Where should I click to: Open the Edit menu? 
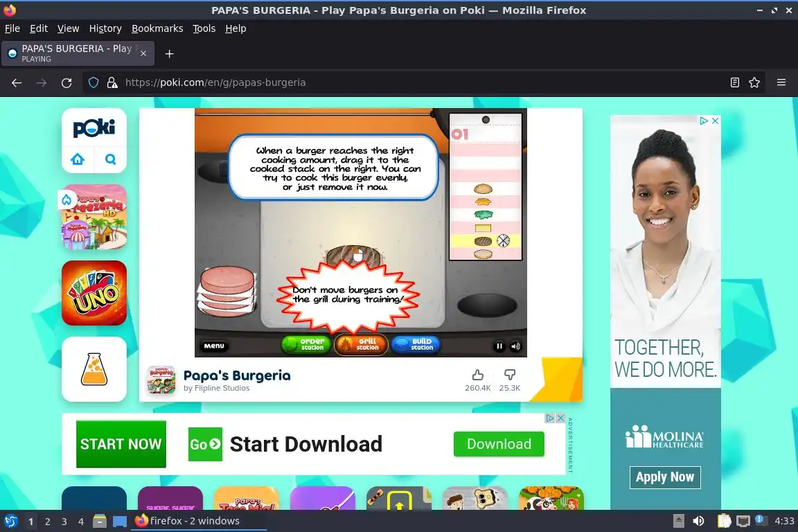point(39,28)
